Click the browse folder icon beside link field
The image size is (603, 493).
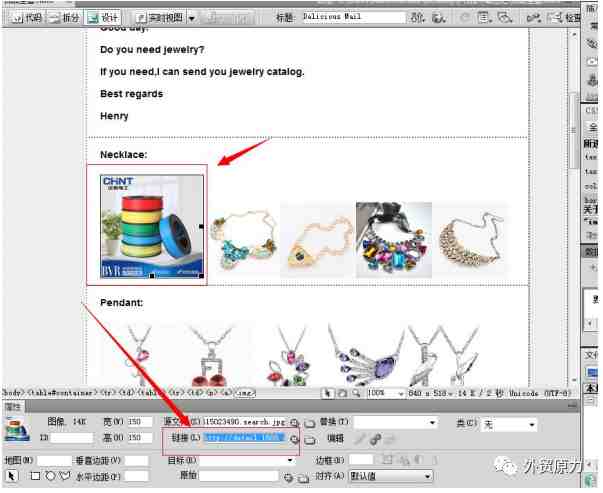coord(310,440)
